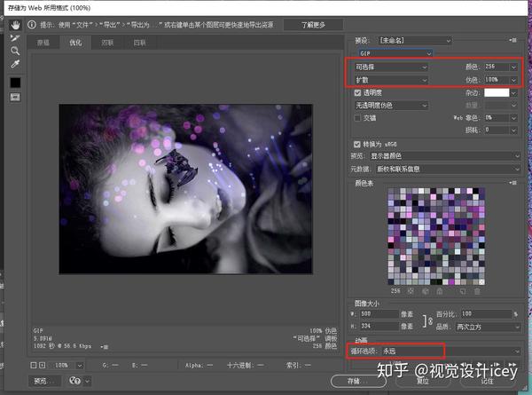532x395 pixels.
Task: Enable the 交错 interlaced checkbox
Action: (x=357, y=118)
